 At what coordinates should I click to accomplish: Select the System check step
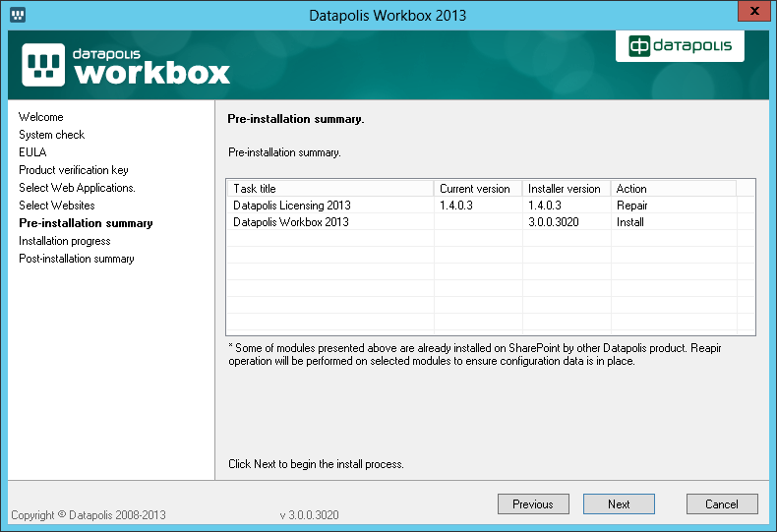pyautogui.click(x=51, y=135)
